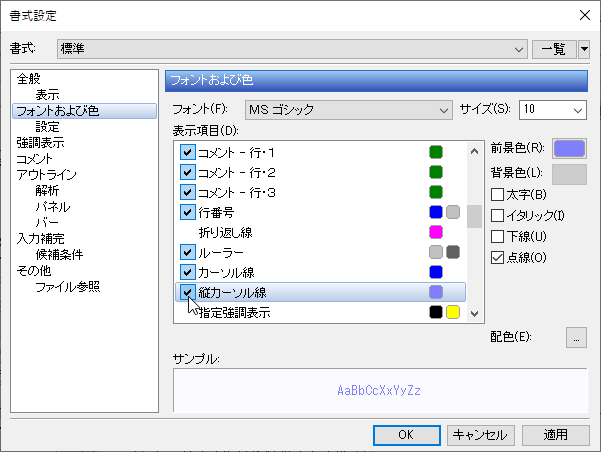Click the OK button
The image size is (601, 452).
(406, 435)
